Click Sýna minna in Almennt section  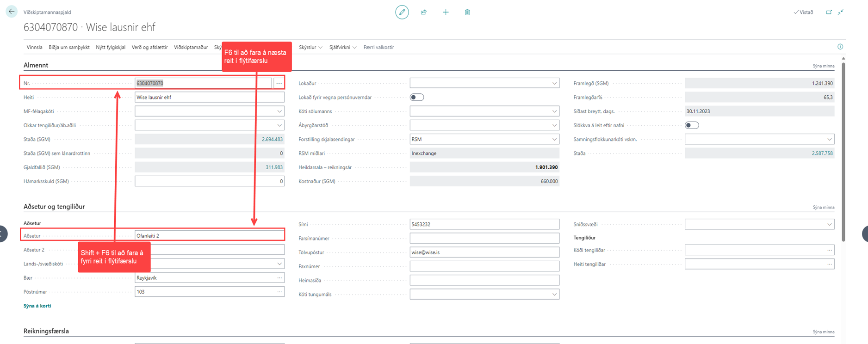[x=823, y=66]
